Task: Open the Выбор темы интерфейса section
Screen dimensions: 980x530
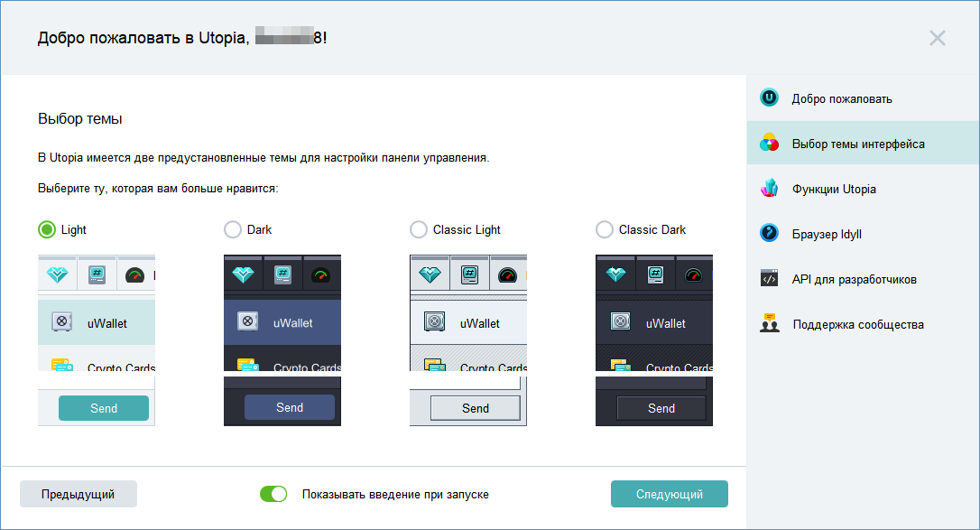Action: [x=863, y=144]
